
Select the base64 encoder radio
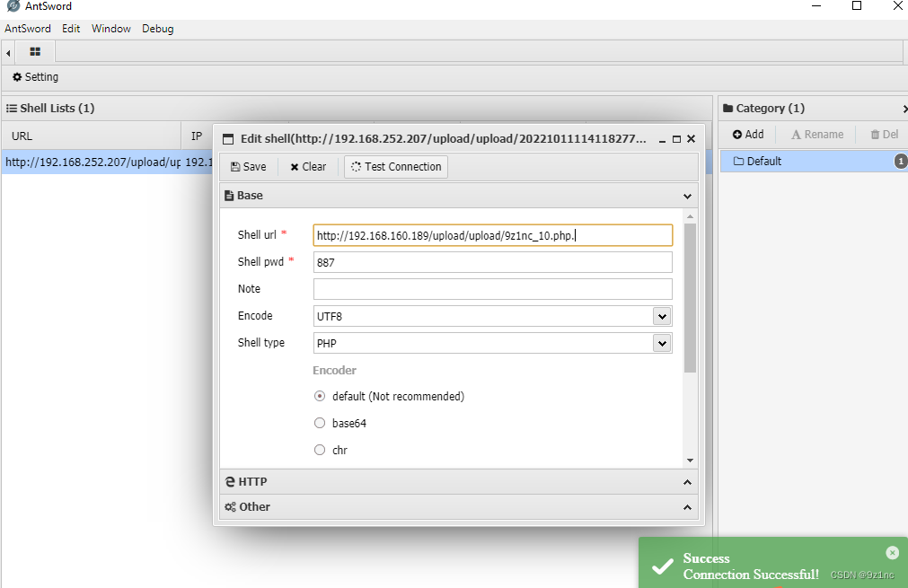pos(320,423)
